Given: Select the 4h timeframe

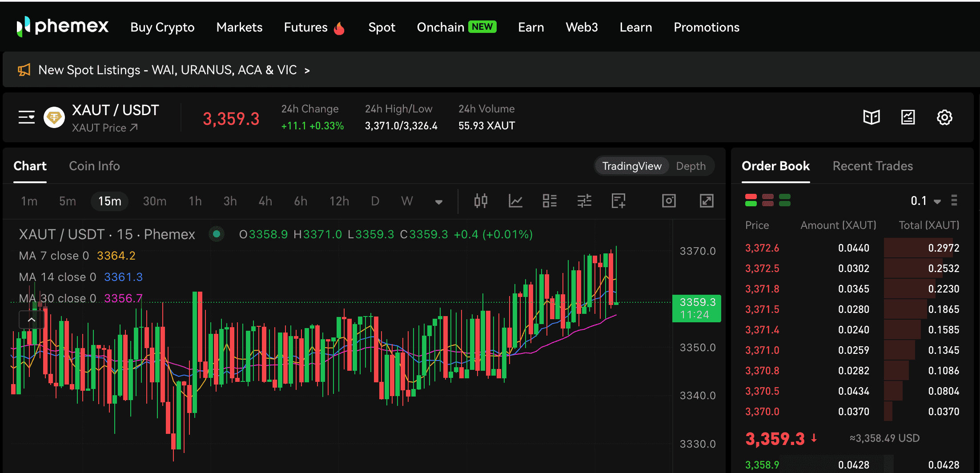Looking at the screenshot, I should click(265, 201).
